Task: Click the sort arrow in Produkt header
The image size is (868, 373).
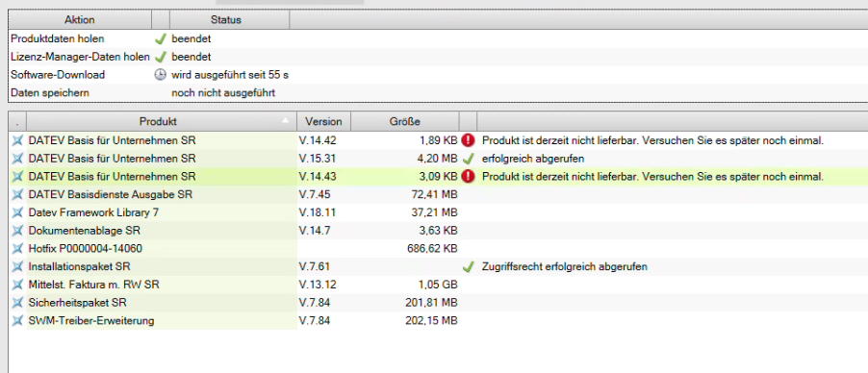Action: 286,119
